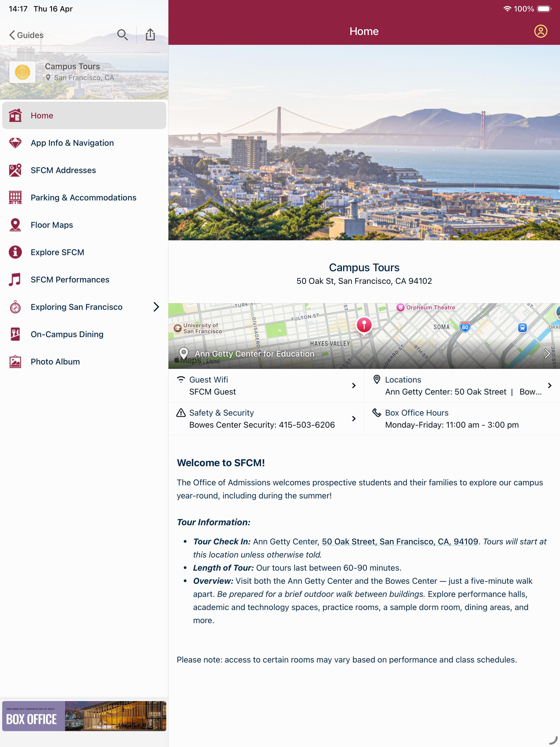
Task: Tap the Campus Tours heading
Action: coord(364,267)
